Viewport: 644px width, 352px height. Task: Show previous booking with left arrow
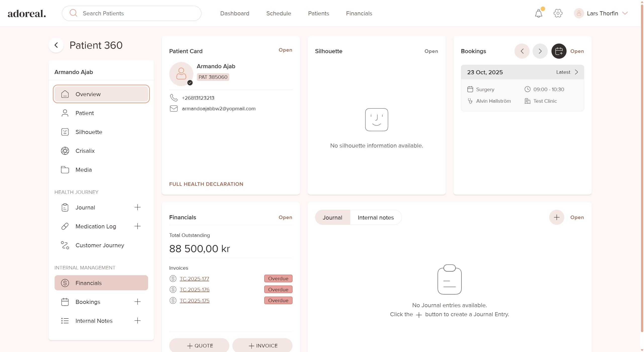click(x=522, y=51)
